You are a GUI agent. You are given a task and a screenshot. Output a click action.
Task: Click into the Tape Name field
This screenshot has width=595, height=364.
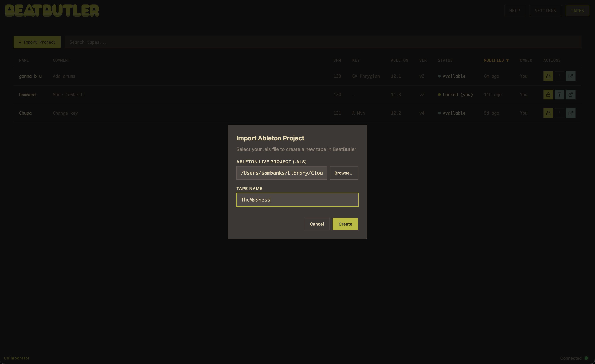coord(297,200)
